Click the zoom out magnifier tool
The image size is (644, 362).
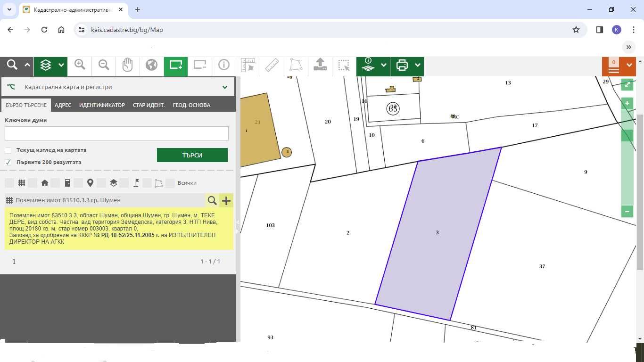pos(104,66)
